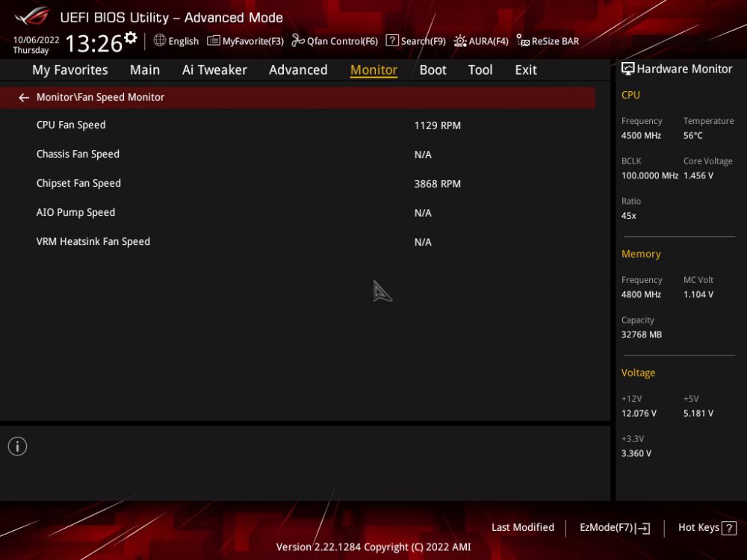Screen dimensions: 747x560
Task: Click the Hot Keys question mark icon
Action: tap(729, 528)
